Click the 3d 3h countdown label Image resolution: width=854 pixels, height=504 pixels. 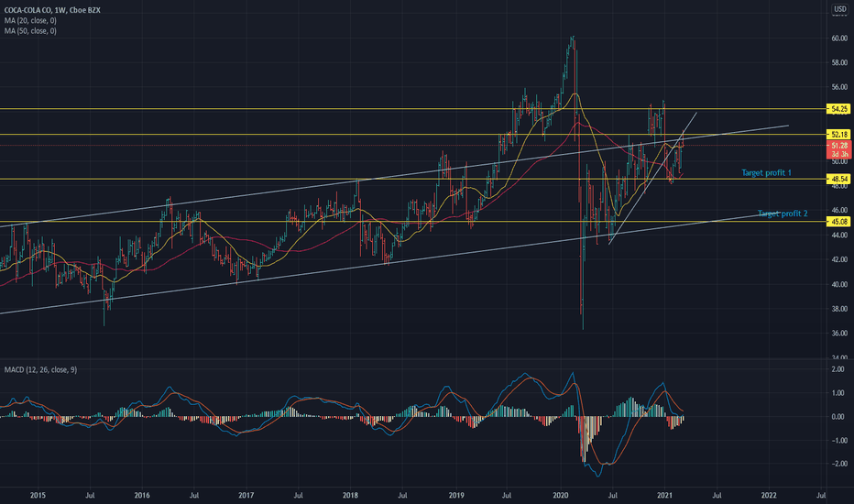838,155
